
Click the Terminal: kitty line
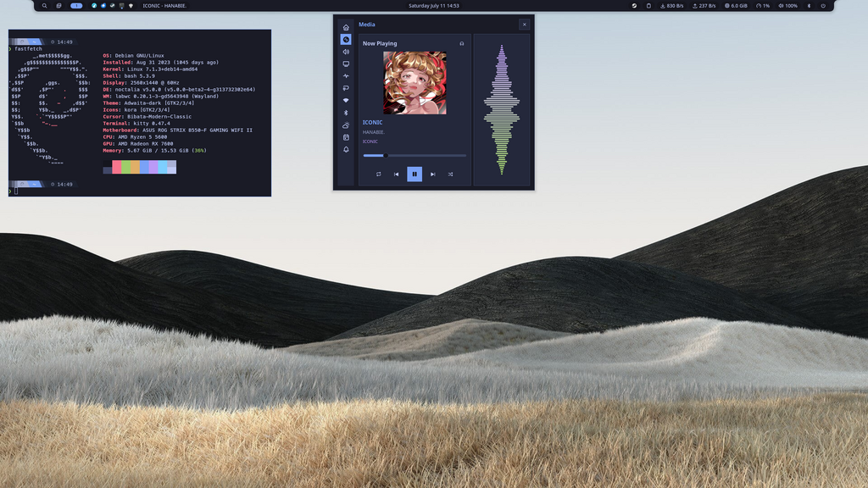(136, 124)
